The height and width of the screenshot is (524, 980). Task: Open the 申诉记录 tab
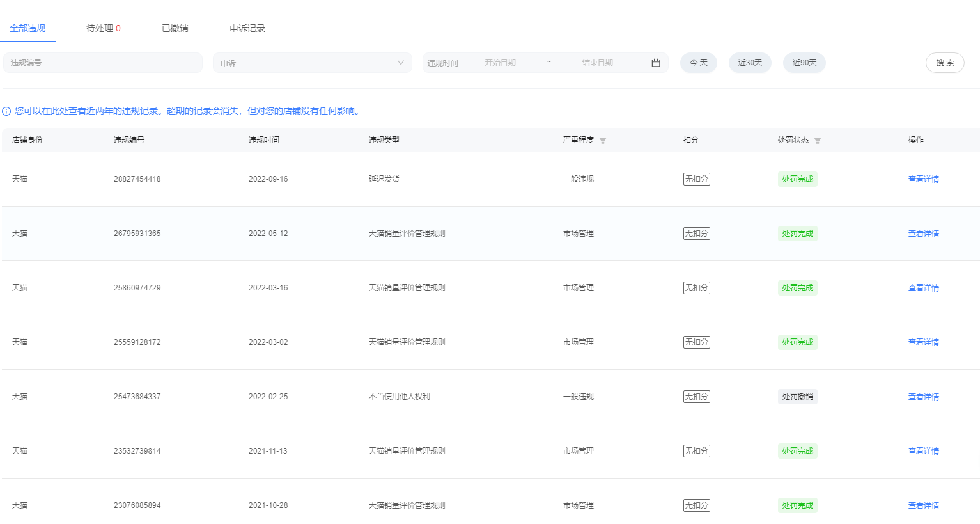pos(247,28)
